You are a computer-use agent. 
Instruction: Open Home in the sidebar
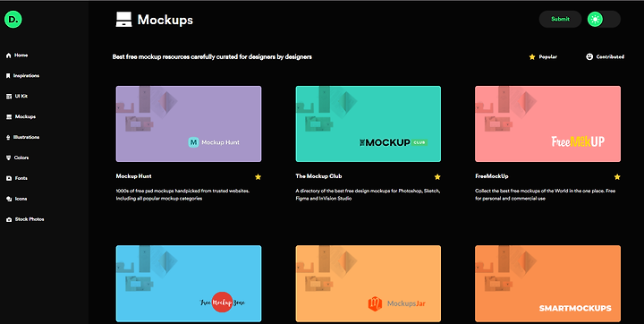pos(21,55)
